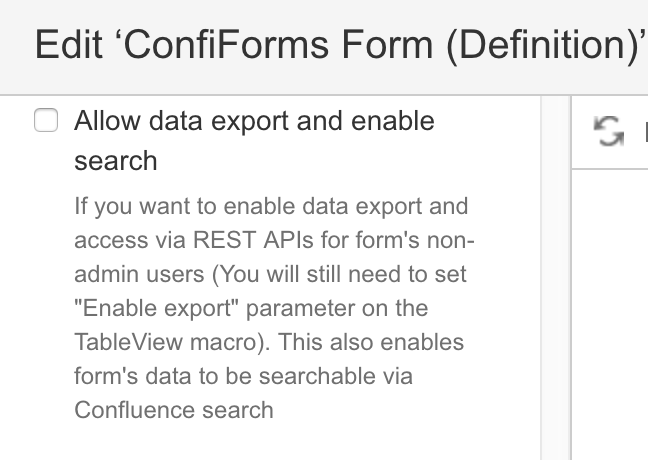Click the Edit 'ConfiForms Form (Definition)' dialog title
The image size is (648, 460).
tap(341, 45)
